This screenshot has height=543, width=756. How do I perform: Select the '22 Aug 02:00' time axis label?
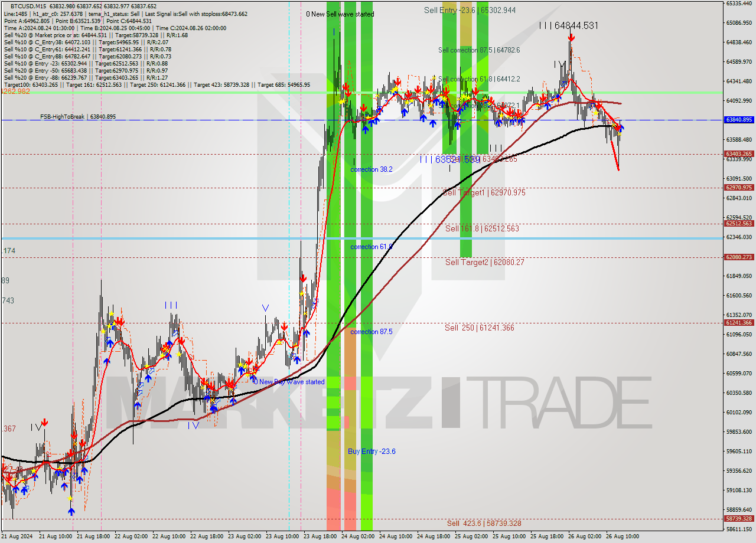tap(131, 537)
